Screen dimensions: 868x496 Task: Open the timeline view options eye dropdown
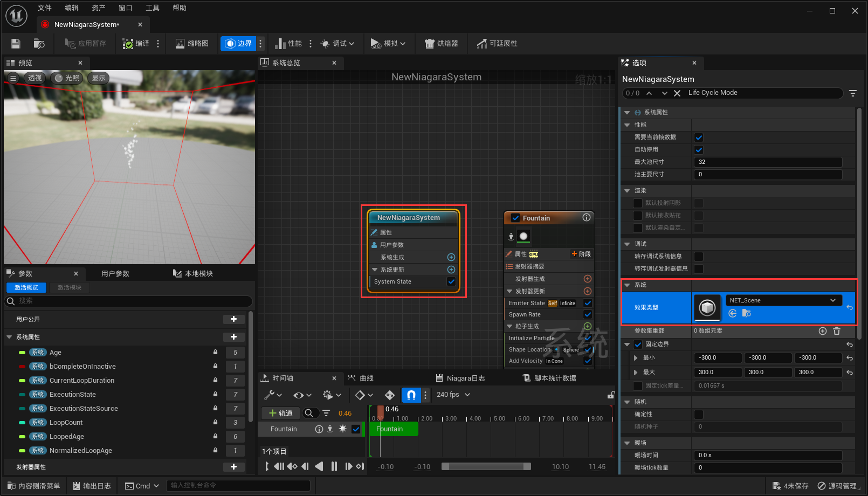point(302,395)
